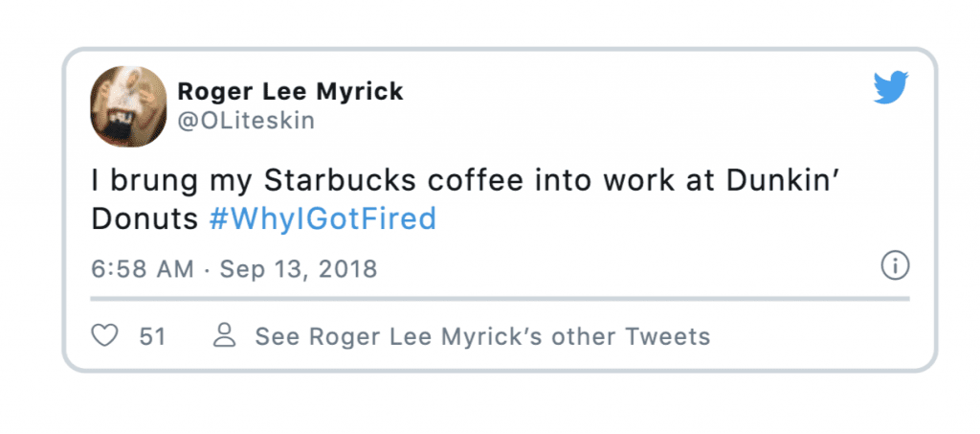
Task: Open Roger Lee Myrick's profile picture
Action: pyautogui.click(x=129, y=107)
